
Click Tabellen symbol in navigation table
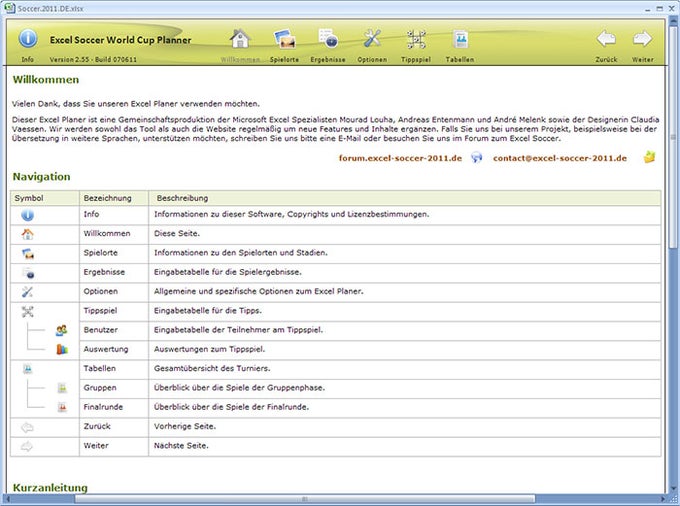pyautogui.click(x=27, y=369)
